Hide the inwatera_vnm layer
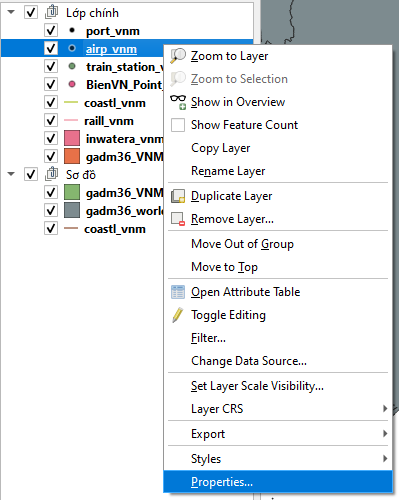 click(51, 138)
